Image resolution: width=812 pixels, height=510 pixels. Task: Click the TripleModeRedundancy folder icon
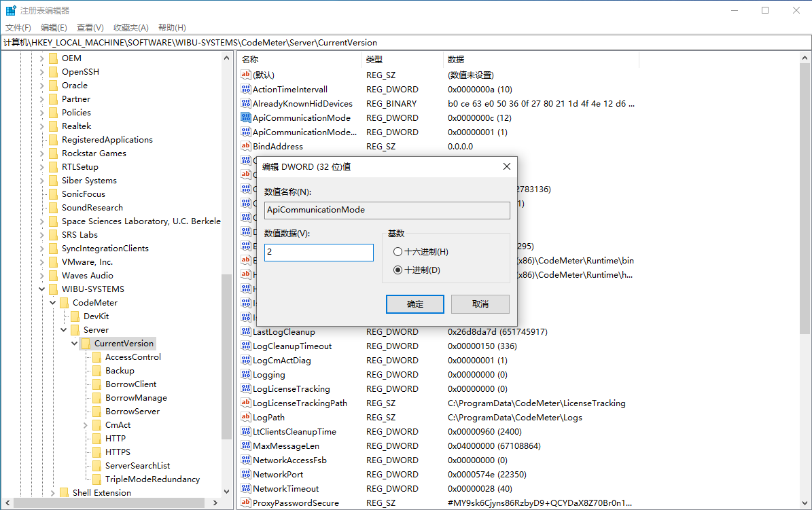click(97, 479)
